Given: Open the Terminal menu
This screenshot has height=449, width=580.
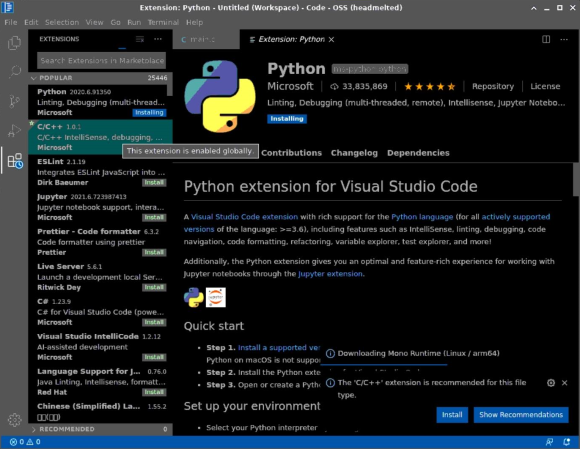Looking at the screenshot, I should click(x=163, y=23).
